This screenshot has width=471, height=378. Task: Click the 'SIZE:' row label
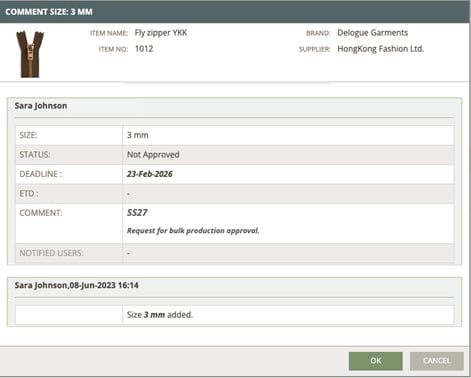pos(28,135)
